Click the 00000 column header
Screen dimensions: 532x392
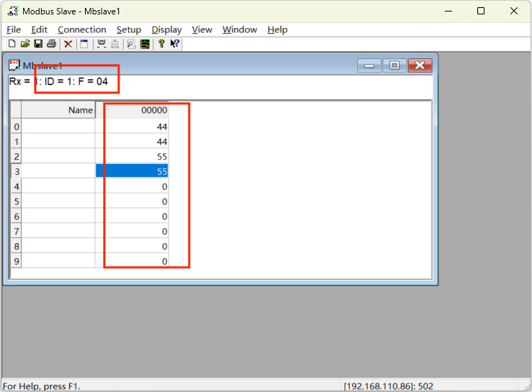point(132,110)
